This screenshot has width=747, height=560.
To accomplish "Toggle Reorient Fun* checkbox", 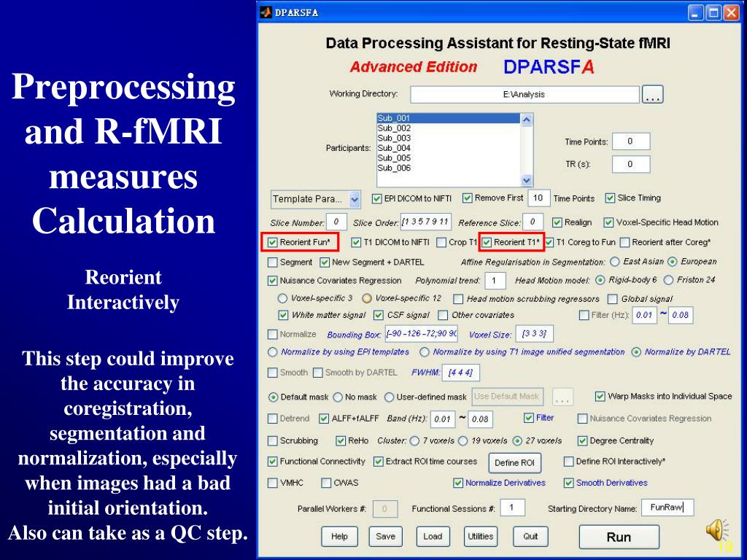I will click(x=273, y=242).
